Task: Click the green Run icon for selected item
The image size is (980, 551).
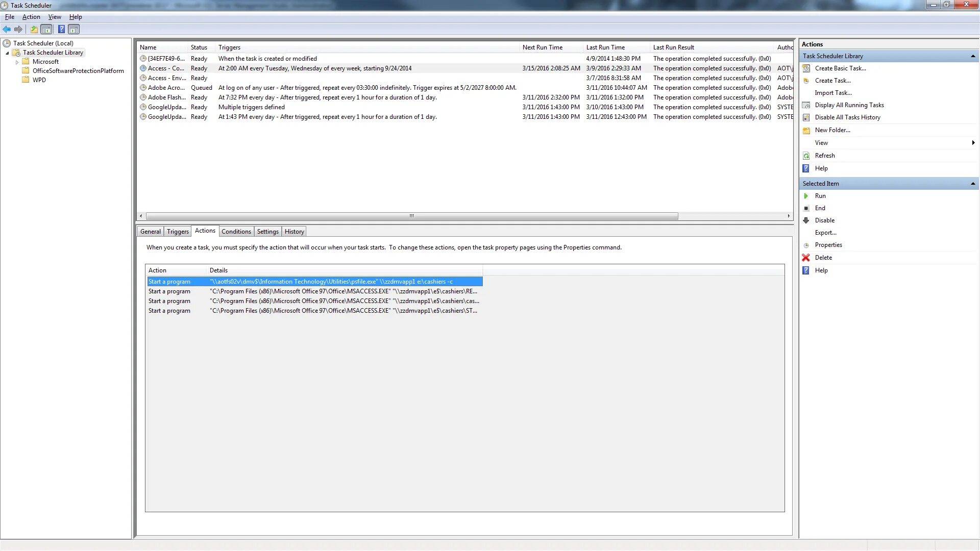Action: click(x=806, y=196)
